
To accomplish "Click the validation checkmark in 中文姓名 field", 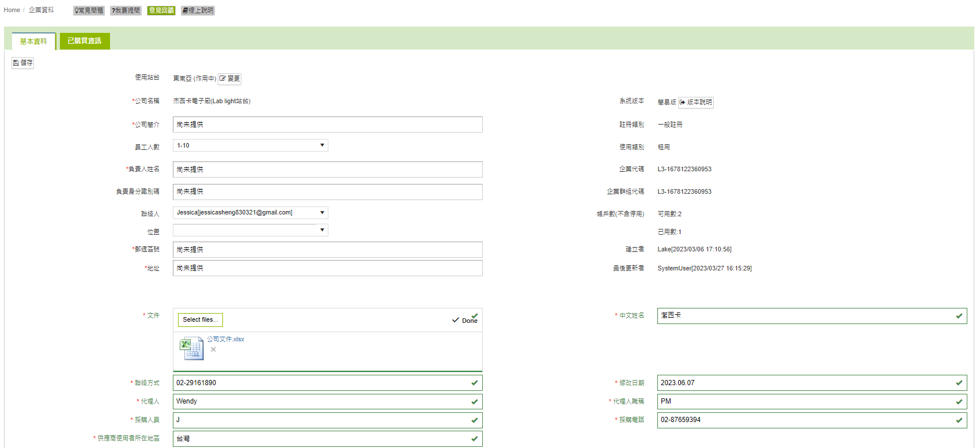I will [959, 316].
